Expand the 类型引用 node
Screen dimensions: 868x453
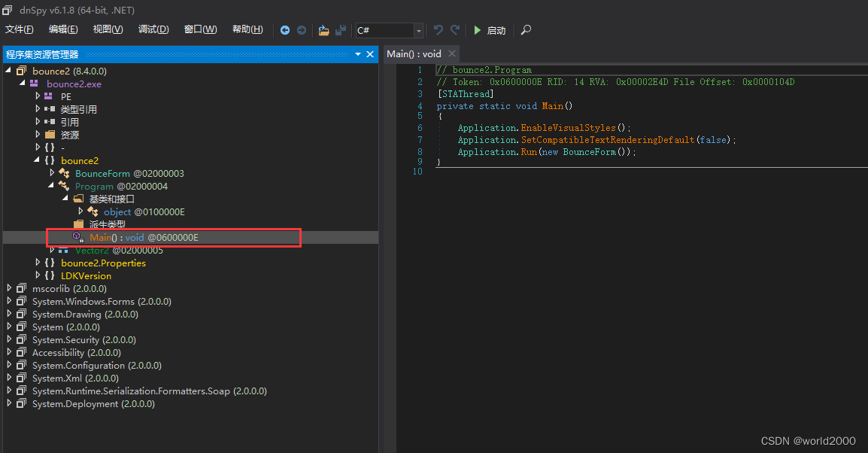point(37,108)
